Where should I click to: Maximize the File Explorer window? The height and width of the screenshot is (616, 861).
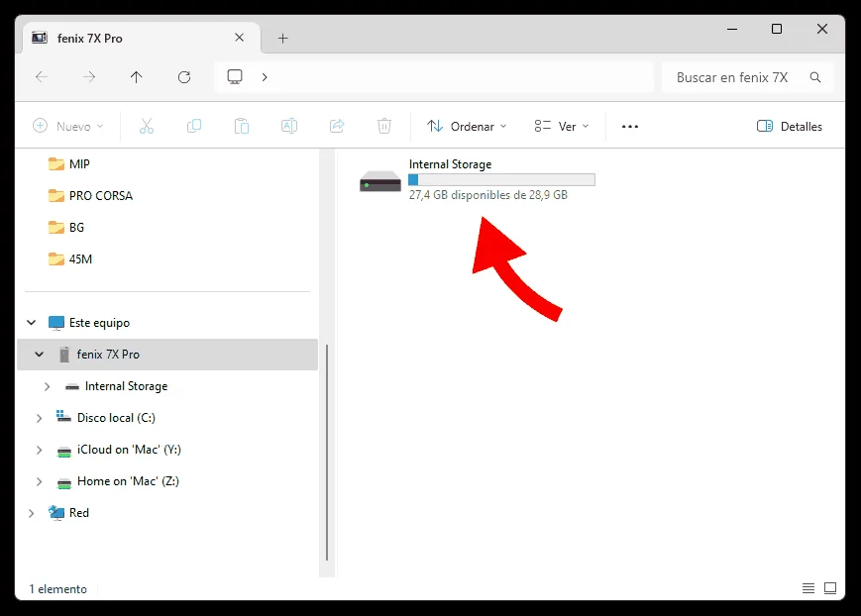777,29
